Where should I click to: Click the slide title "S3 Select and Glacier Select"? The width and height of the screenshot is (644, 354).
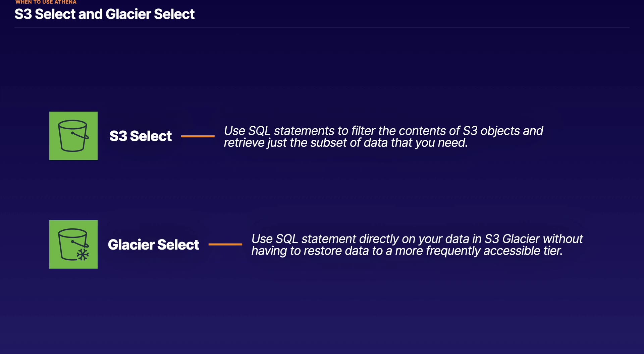104,14
